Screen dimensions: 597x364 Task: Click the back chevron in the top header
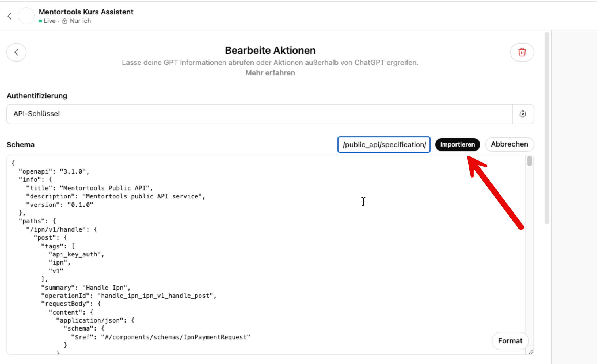click(9, 16)
